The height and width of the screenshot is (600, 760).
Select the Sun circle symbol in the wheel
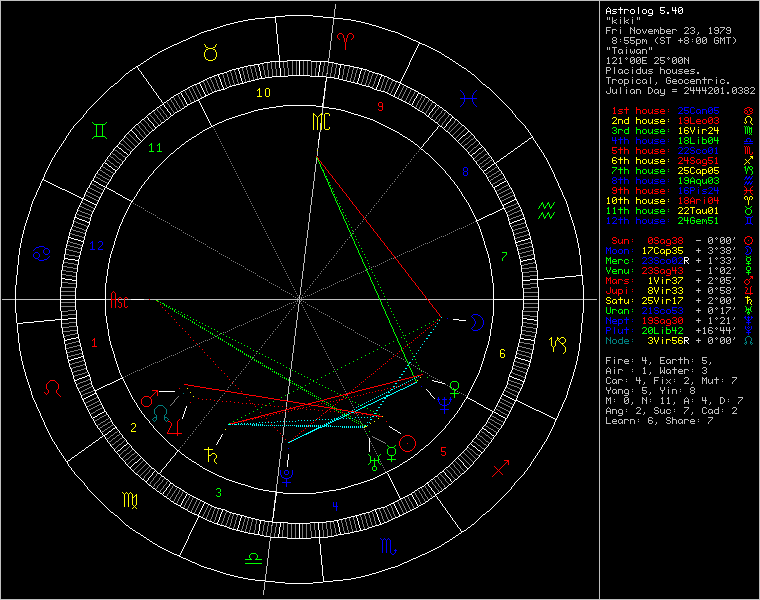407,443
